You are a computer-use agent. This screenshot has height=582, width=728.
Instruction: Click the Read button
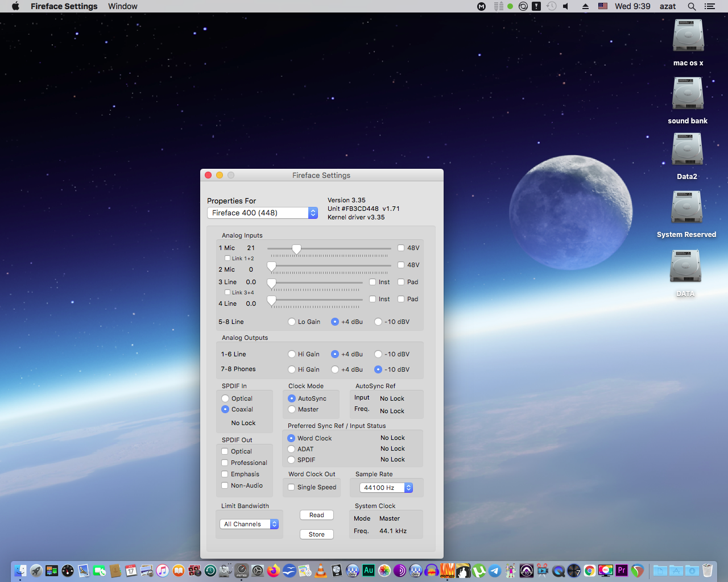(x=317, y=515)
